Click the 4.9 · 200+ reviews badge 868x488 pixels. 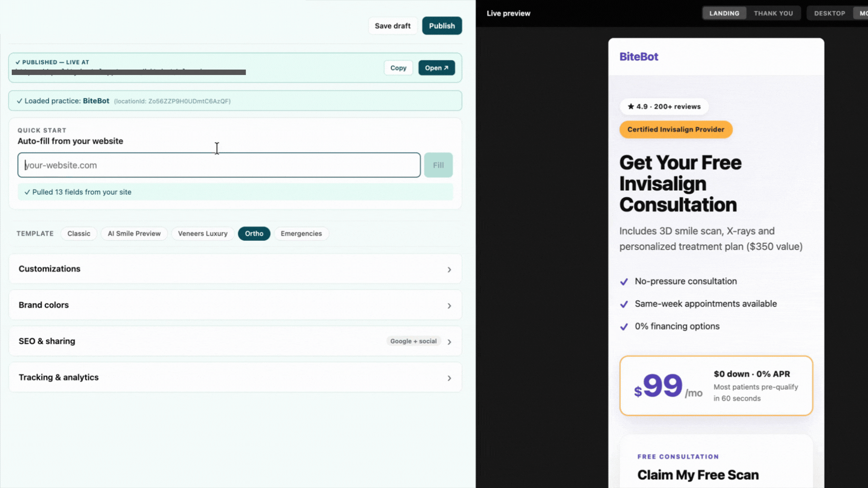pos(664,107)
